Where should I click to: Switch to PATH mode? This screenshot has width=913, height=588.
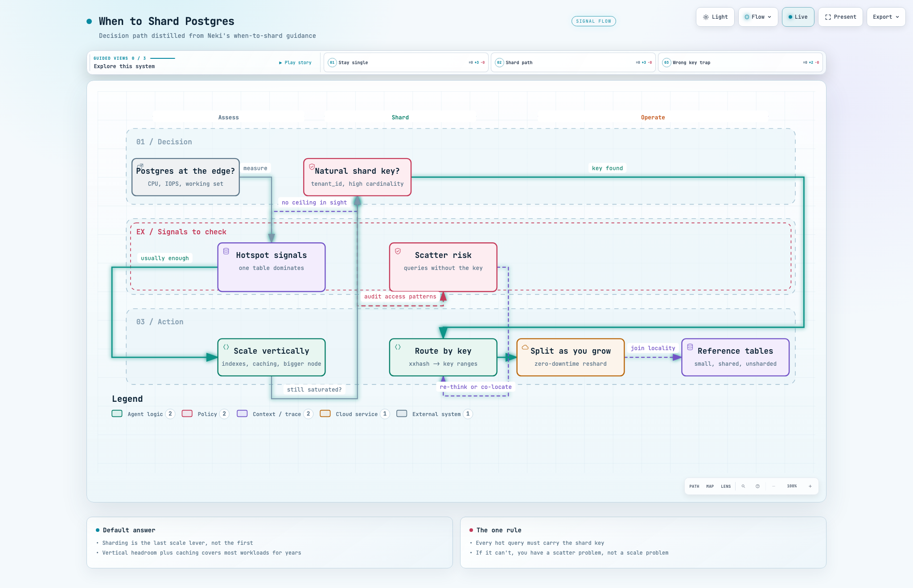[694, 486]
